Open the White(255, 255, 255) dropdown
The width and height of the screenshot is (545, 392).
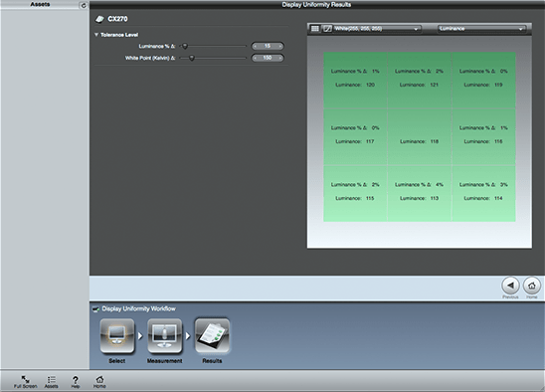tap(377, 29)
